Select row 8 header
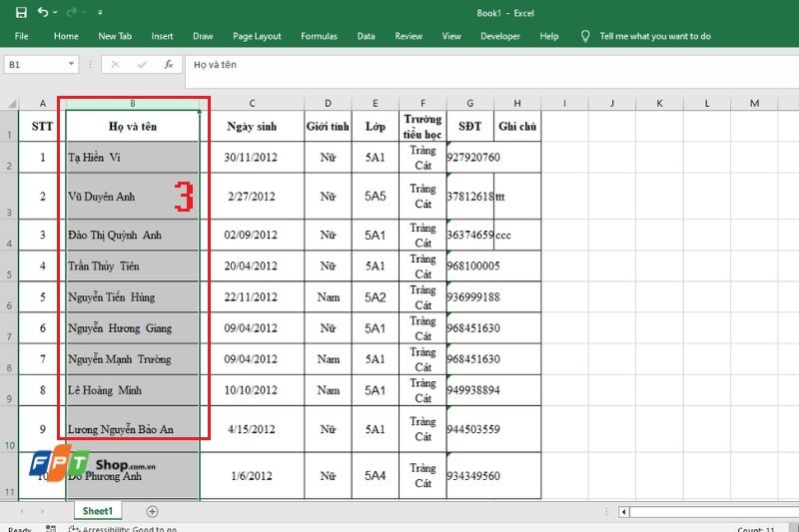Image resolution: width=799 pixels, height=532 pixels. tap(9, 359)
